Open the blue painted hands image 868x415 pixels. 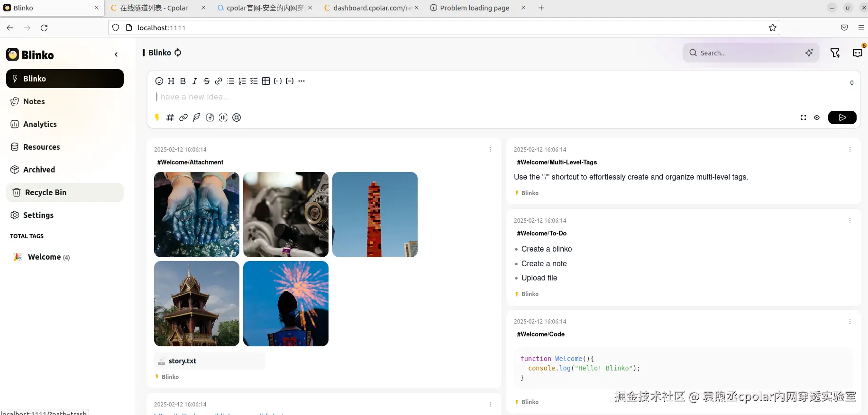pos(197,215)
